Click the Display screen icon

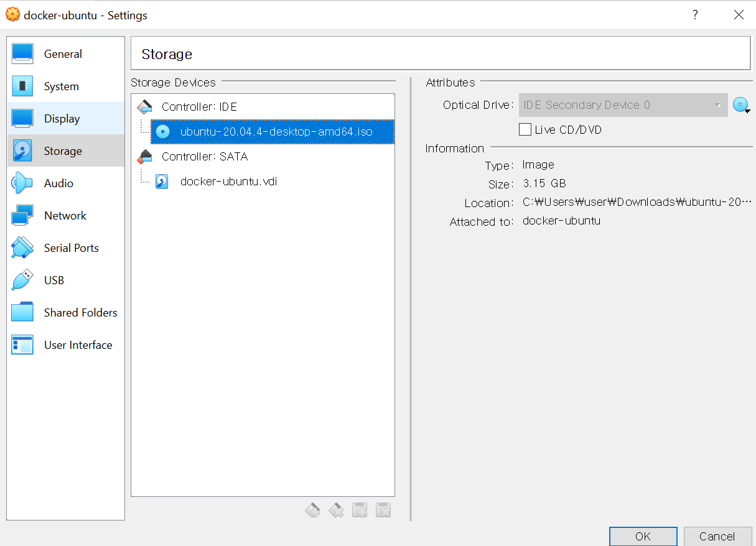22,119
